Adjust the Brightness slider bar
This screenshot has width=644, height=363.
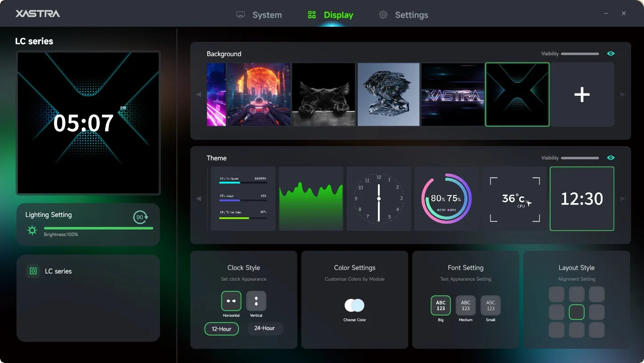coord(98,228)
